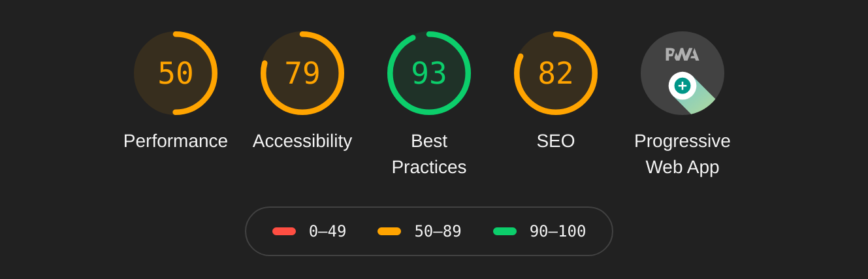The width and height of the screenshot is (868, 279).
Task: Select the SEO category label
Action: (x=556, y=141)
